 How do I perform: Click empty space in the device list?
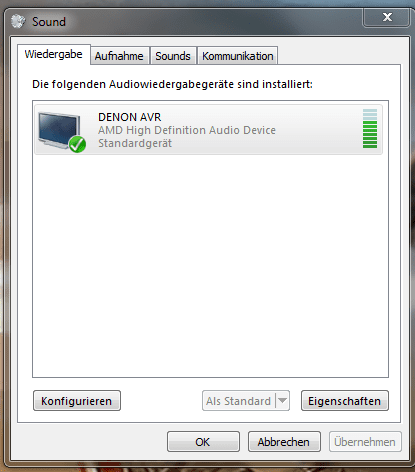pyautogui.click(x=210, y=267)
